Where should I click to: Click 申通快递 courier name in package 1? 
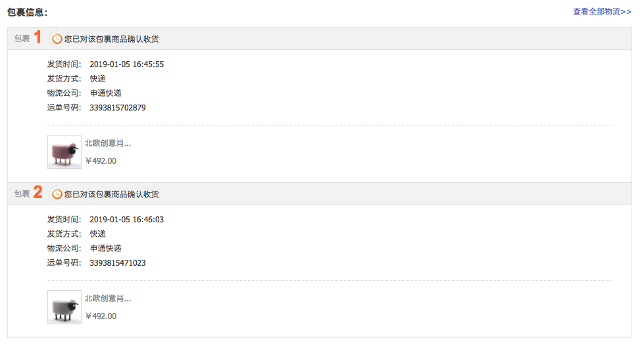coord(106,93)
